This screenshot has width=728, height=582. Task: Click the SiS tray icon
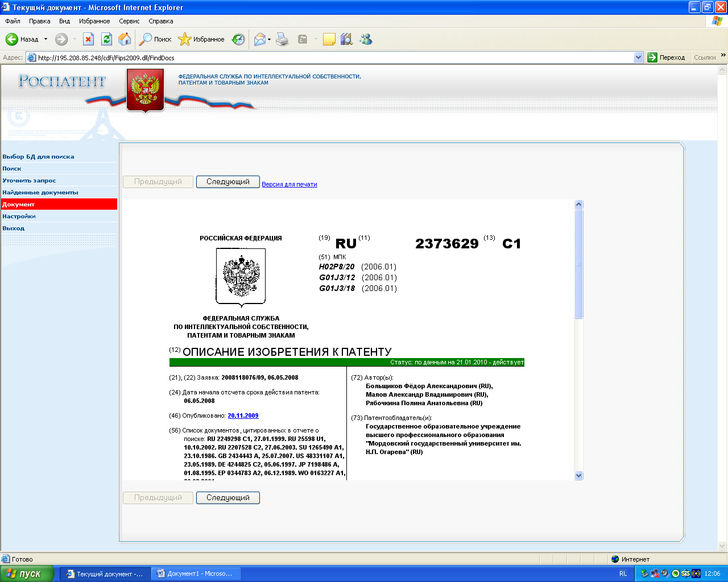[x=685, y=574]
